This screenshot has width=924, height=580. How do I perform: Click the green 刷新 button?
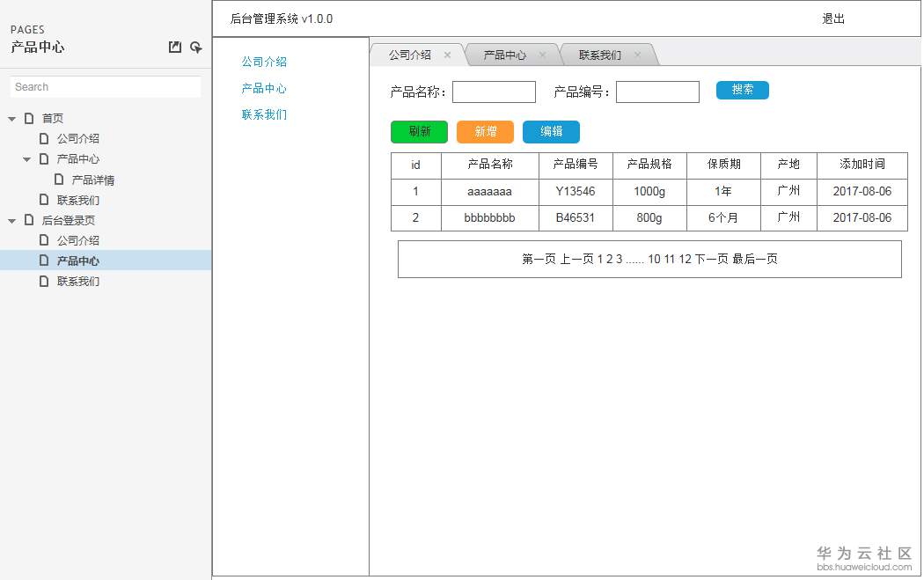point(419,131)
